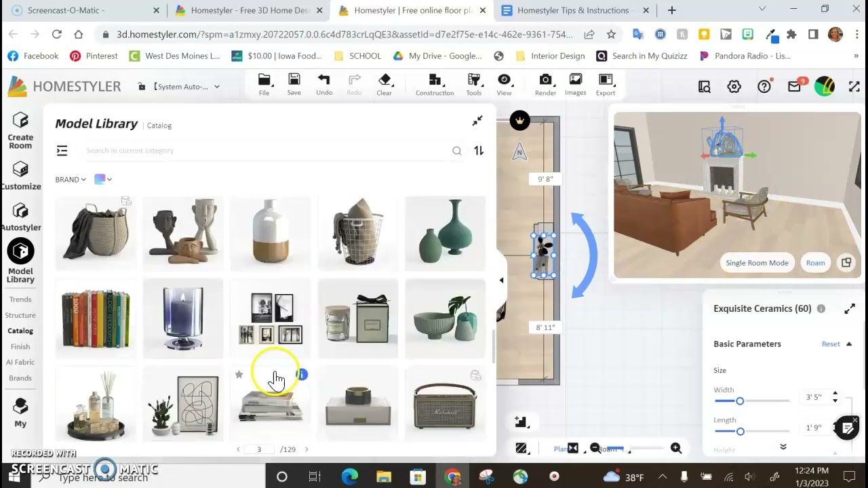Open the color filter dropdown
This screenshot has height=488, width=868.
click(103, 179)
